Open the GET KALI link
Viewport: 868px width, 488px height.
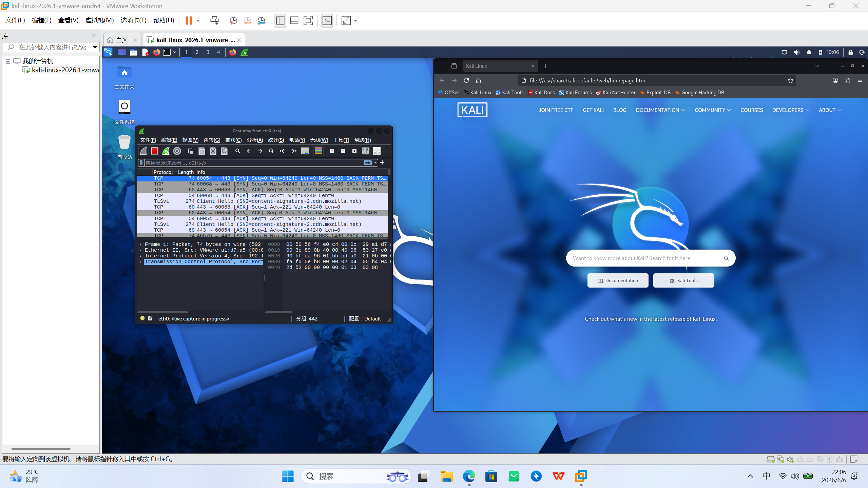(593, 110)
